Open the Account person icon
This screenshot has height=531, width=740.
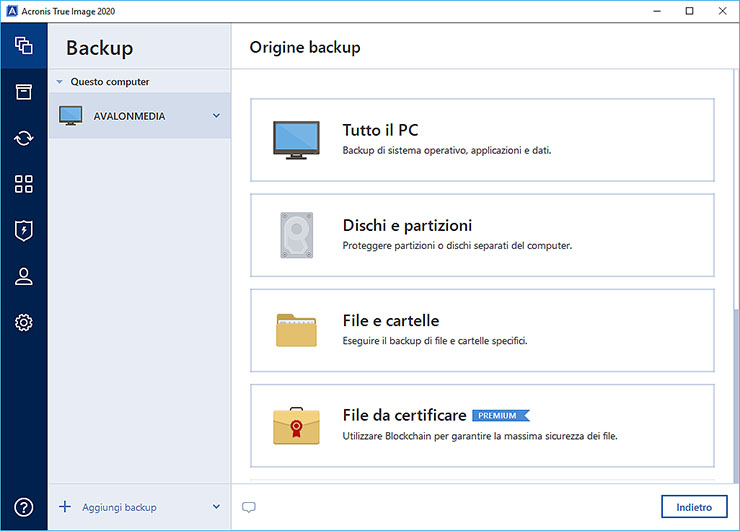(24, 276)
